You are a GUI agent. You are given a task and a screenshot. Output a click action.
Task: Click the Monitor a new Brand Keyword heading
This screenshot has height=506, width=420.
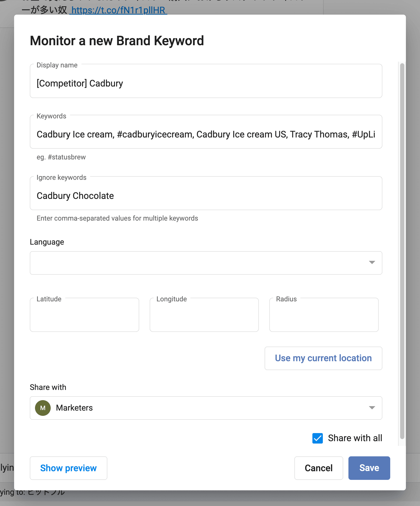pyautogui.click(x=117, y=41)
